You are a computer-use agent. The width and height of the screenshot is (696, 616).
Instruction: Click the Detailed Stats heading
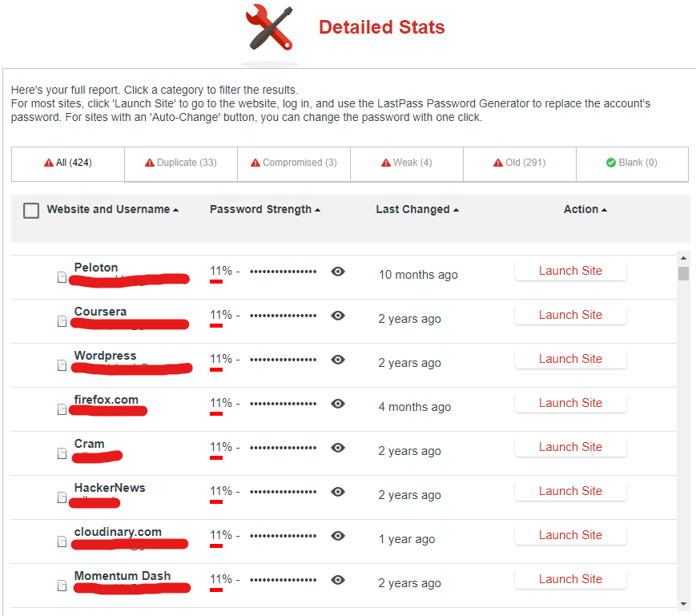click(382, 27)
